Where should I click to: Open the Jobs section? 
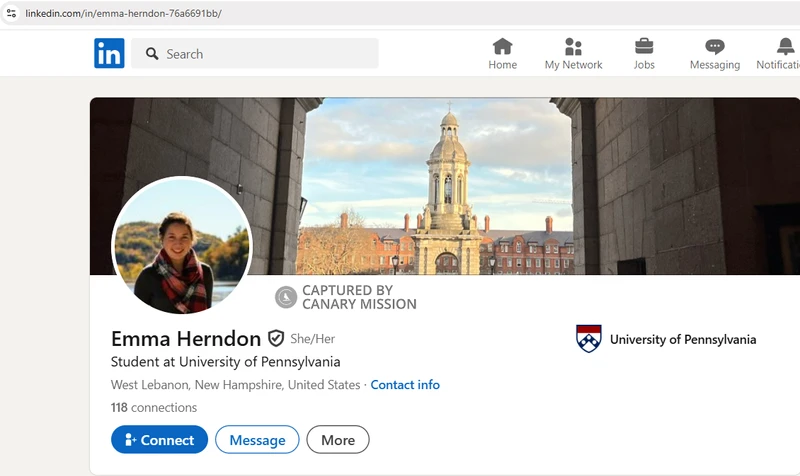[x=644, y=54]
